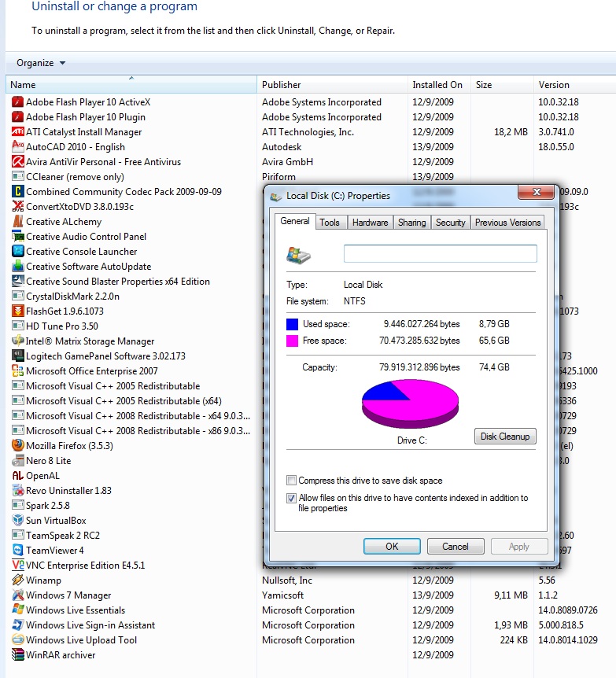Screen dimensions: 616x678
Task: Click the Creative Audio Control Panel icon
Action: tap(18, 237)
